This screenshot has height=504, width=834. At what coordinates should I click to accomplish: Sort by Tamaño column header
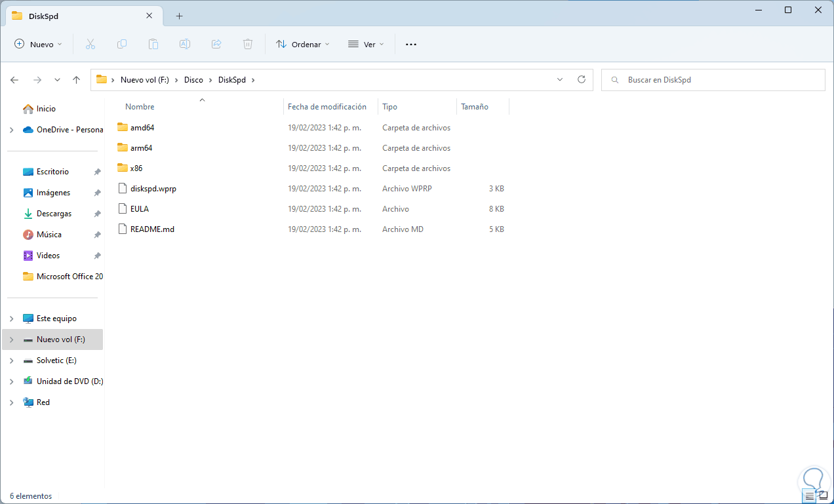475,107
